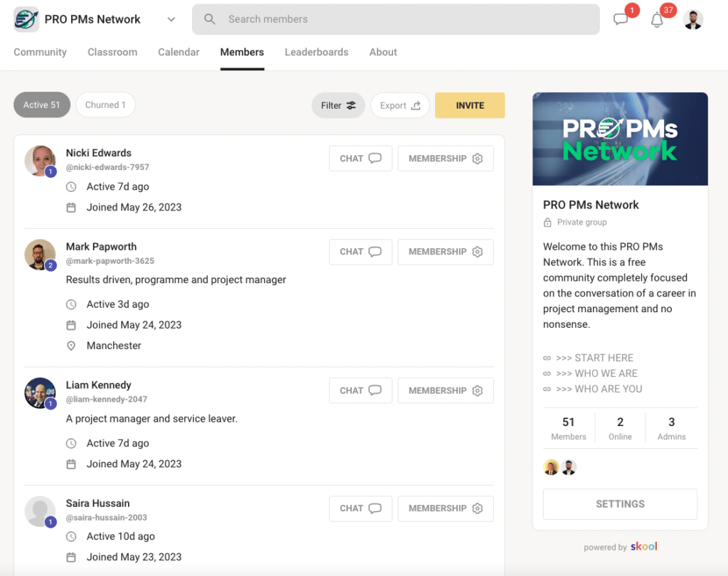Open the Liam Kennedy name link
This screenshot has height=576, width=728.
(x=98, y=385)
